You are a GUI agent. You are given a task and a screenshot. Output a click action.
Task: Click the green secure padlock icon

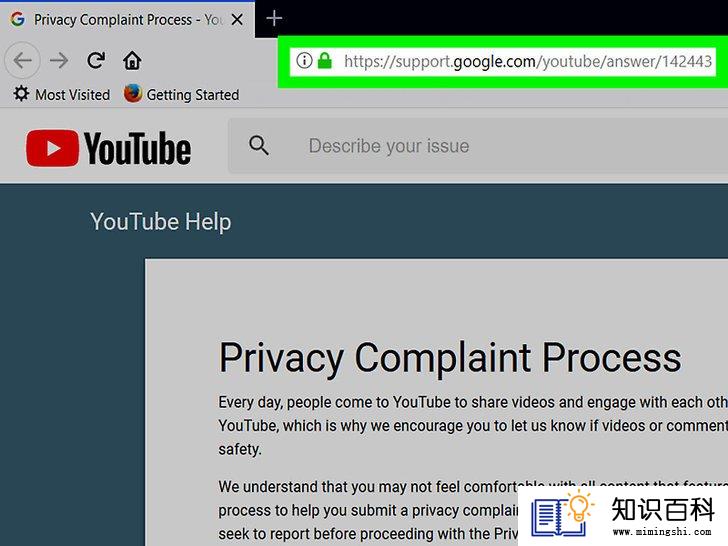click(325, 60)
